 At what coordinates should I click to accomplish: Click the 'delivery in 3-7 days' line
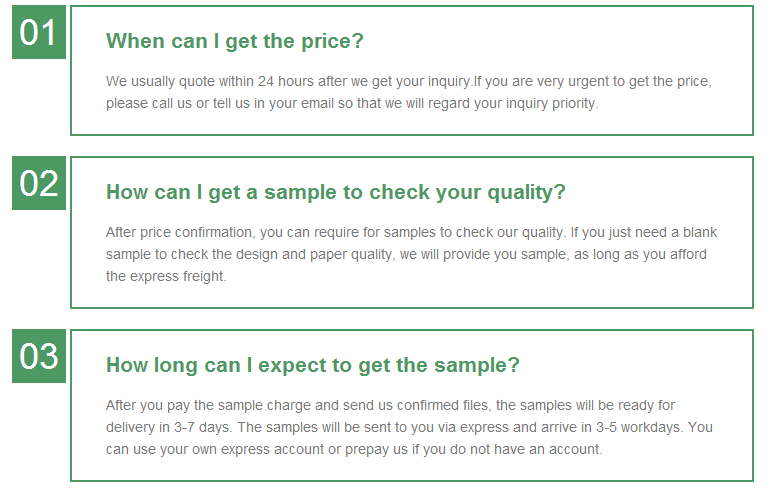[409, 427]
